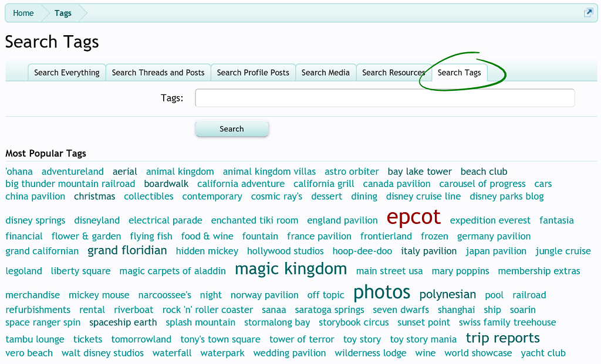The width and height of the screenshot is (601, 364).
Task: Select the Search Profile Posts tab
Action: 252,72
